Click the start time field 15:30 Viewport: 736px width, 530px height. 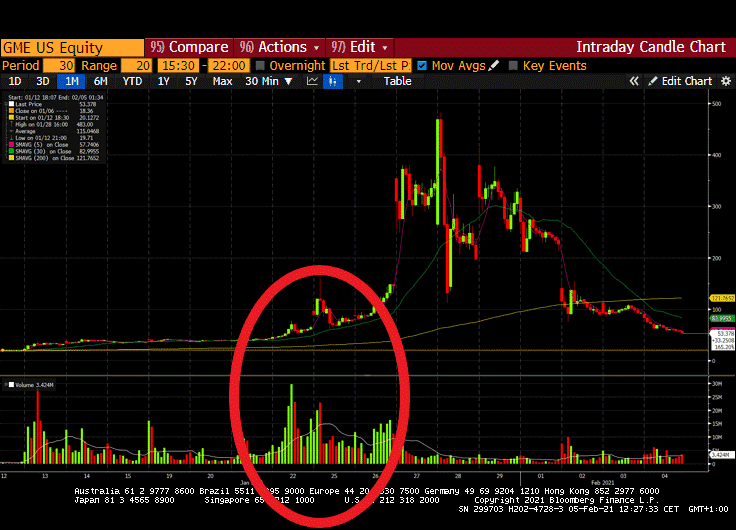point(178,66)
